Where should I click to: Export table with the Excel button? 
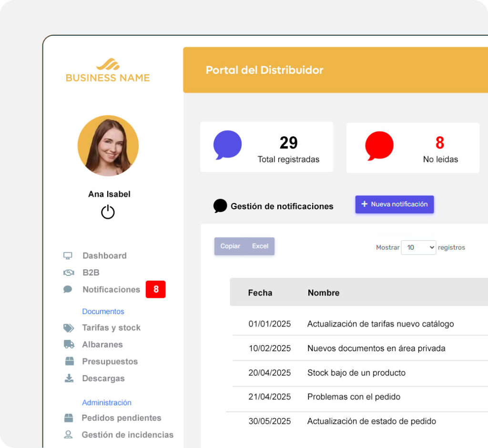(x=260, y=246)
